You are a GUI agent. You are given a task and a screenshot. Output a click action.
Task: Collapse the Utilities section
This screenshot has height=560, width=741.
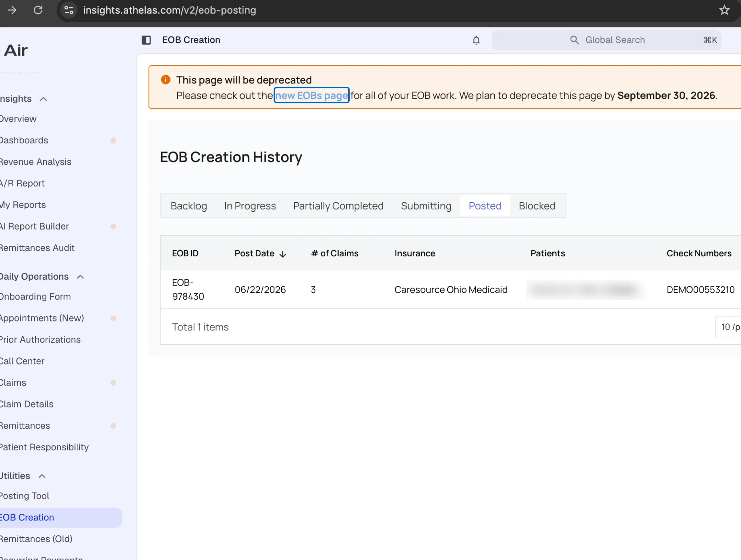coord(42,476)
